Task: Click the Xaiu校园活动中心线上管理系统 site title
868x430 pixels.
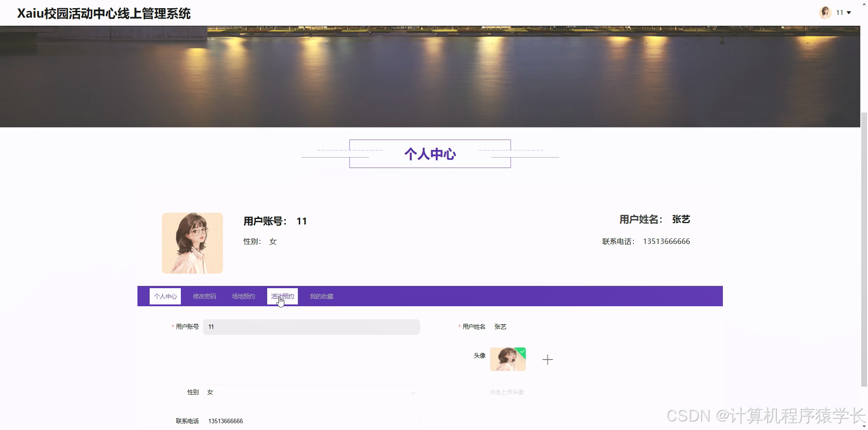Action: tap(104, 13)
